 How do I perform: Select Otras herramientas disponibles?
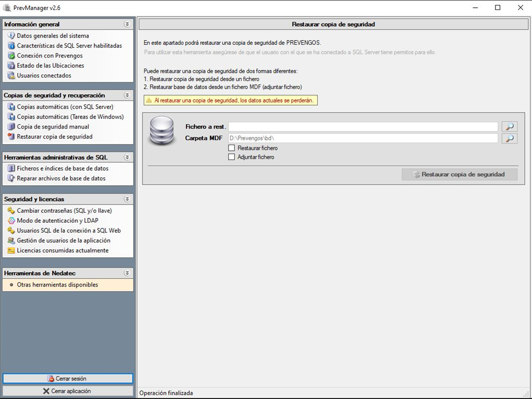(x=57, y=285)
